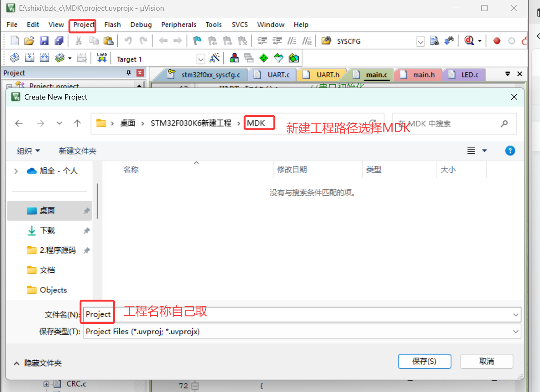Image resolution: width=540 pixels, height=392 pixels.
Task: Click the Navigate Forwards arrow
Action: click(178, 40)
